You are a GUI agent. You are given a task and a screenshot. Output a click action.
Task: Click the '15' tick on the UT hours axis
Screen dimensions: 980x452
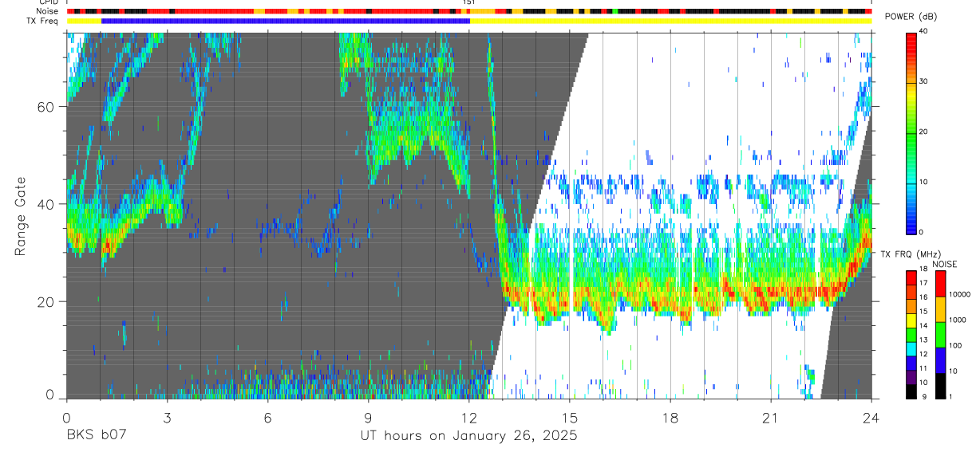pyautogui.click(x=570, y=418)
